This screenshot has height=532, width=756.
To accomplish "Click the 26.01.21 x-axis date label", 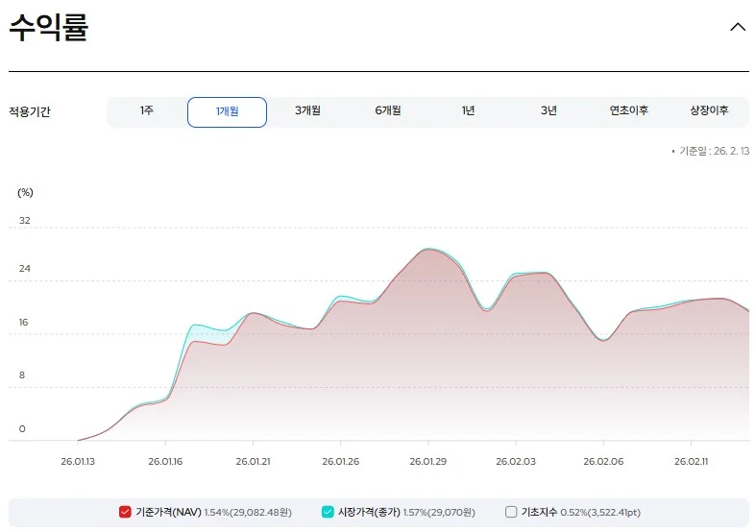I will [254, 461].
